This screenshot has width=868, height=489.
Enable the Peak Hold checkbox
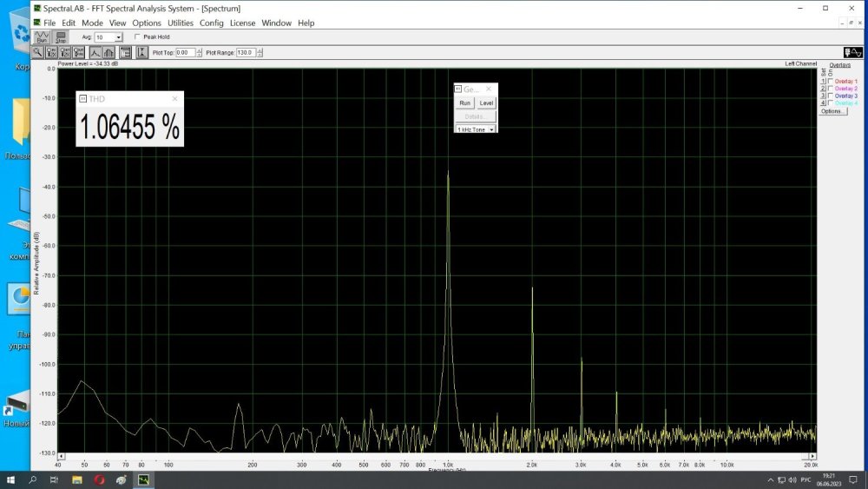coord(138,37)
